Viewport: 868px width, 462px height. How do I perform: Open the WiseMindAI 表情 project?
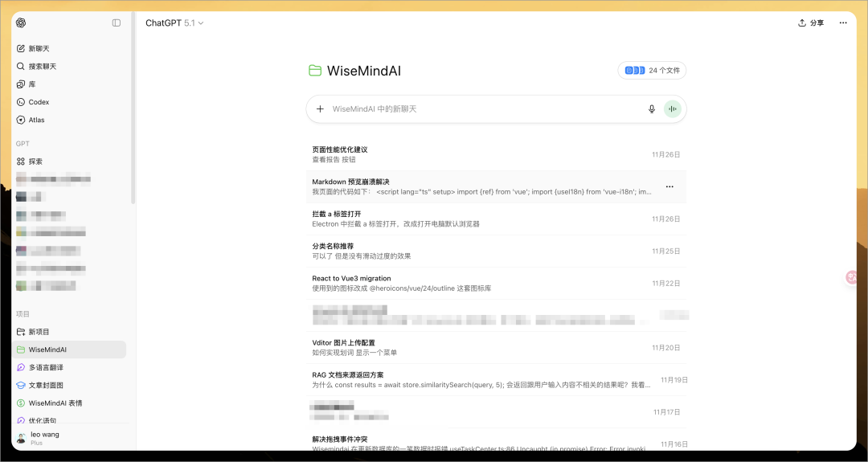point(70,403)
